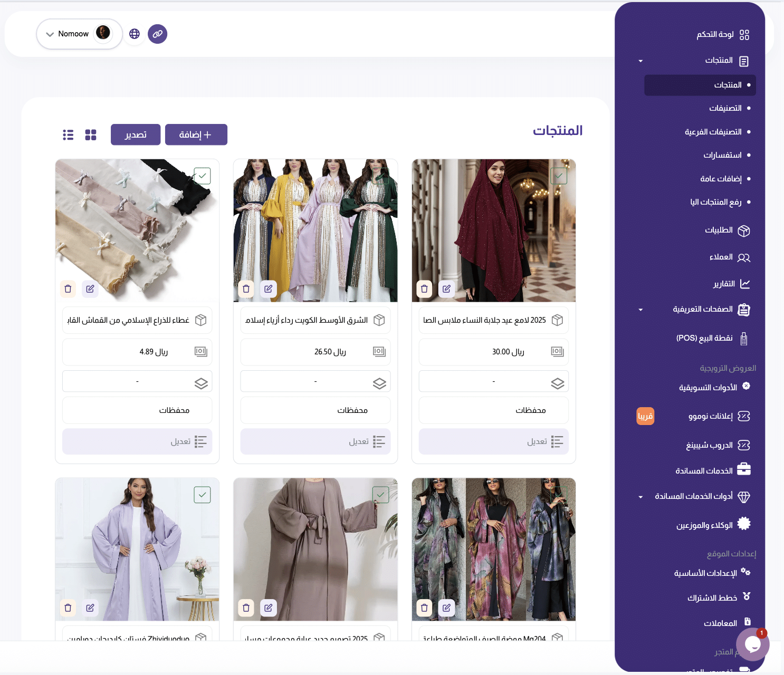Check the lilac abaya product checkbox
Screen dimensions: 784x675
click(203, 495)
